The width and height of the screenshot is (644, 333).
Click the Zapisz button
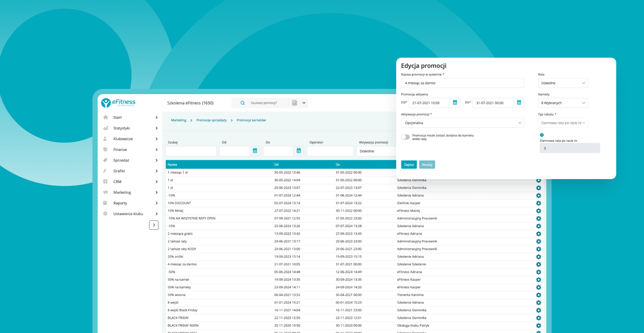click(409, 165)
